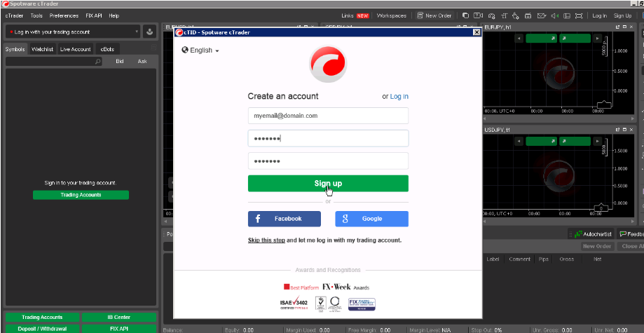Click the email address input field

328,116
